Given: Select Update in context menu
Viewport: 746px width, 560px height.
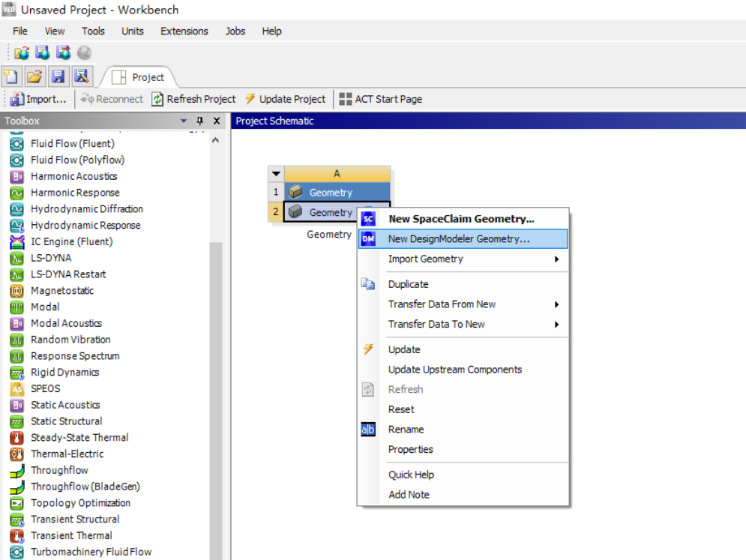Looking at the screenshot, I should [463, 349].
